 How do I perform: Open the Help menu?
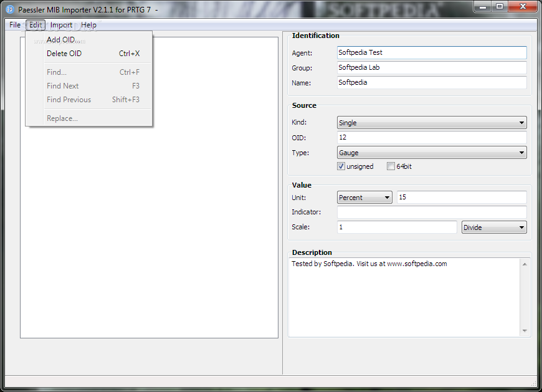coord(89,25)
